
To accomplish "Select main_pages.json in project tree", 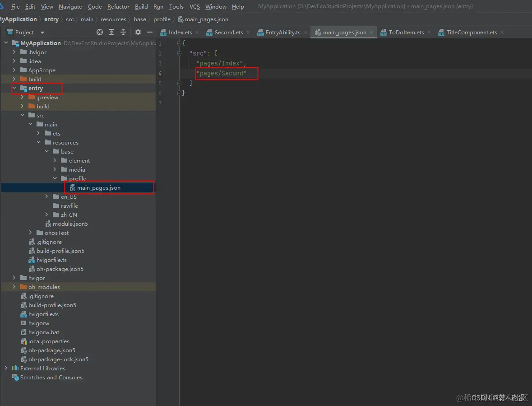I will [x=78, y=188].
